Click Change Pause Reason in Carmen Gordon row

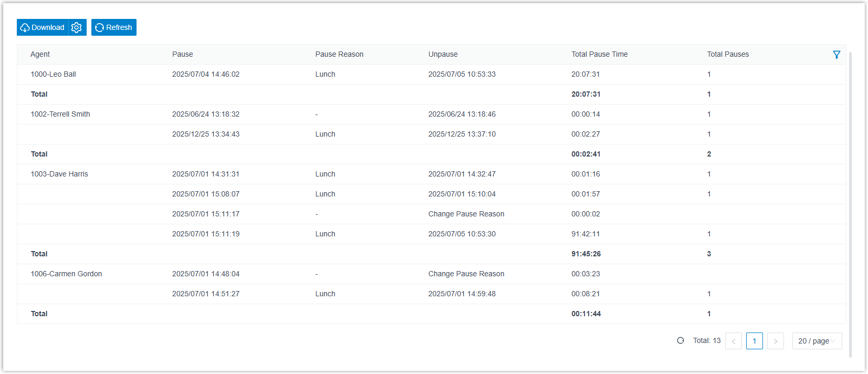click(x=466, y=274)
